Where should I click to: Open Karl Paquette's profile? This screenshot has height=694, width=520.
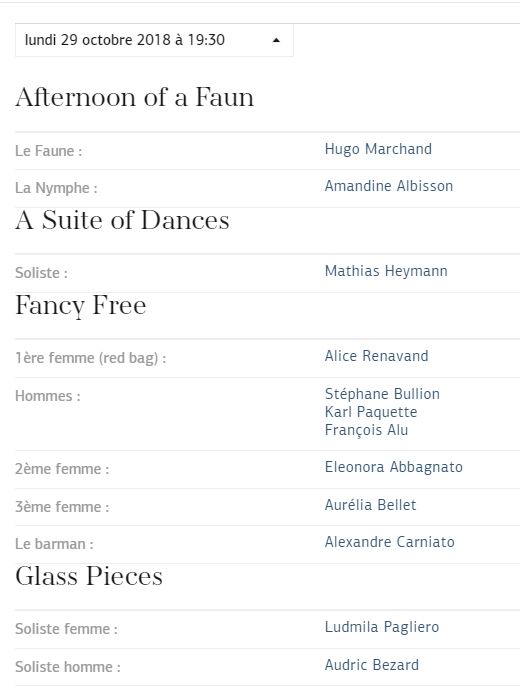click(x=371, y=412)
